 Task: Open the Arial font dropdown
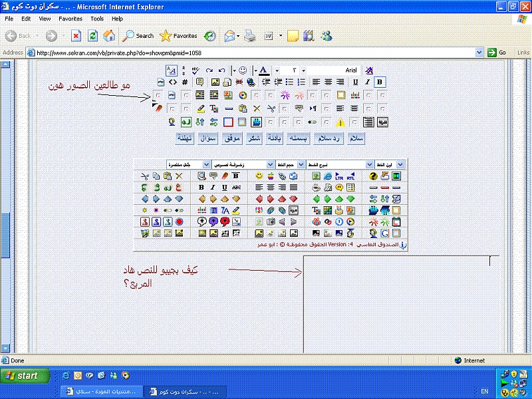coord(351,70)
